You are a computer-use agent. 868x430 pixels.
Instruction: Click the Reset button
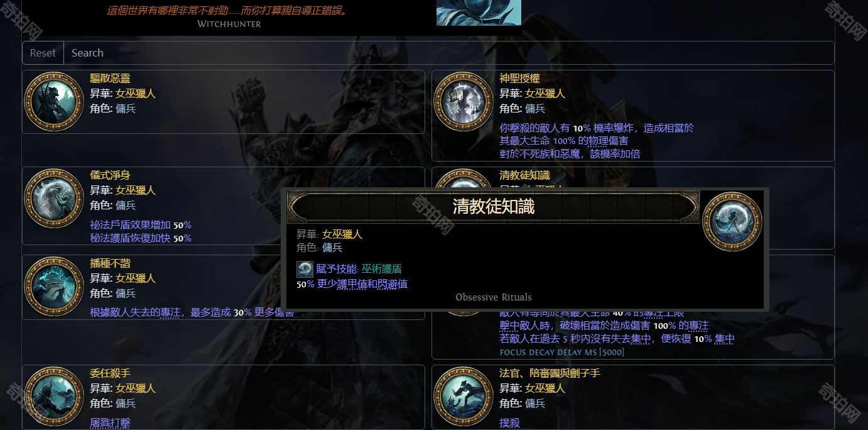click(43, 53)
